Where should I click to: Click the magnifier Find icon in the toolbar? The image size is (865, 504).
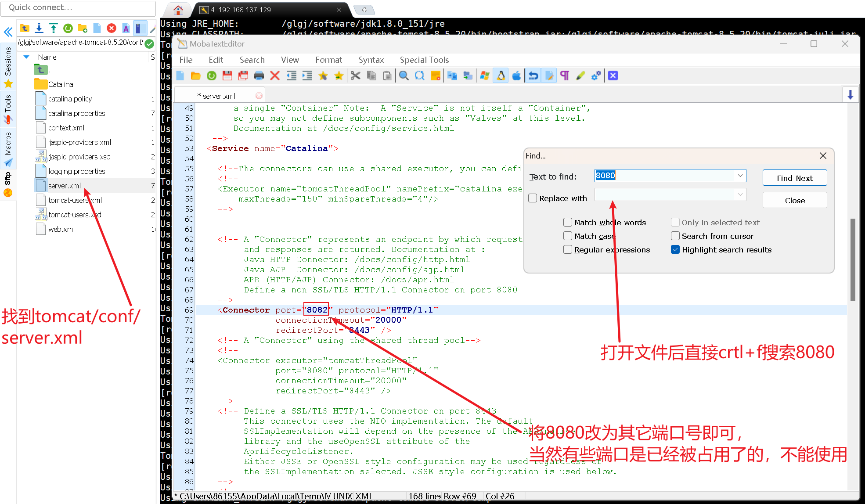(x=404, y=76)
